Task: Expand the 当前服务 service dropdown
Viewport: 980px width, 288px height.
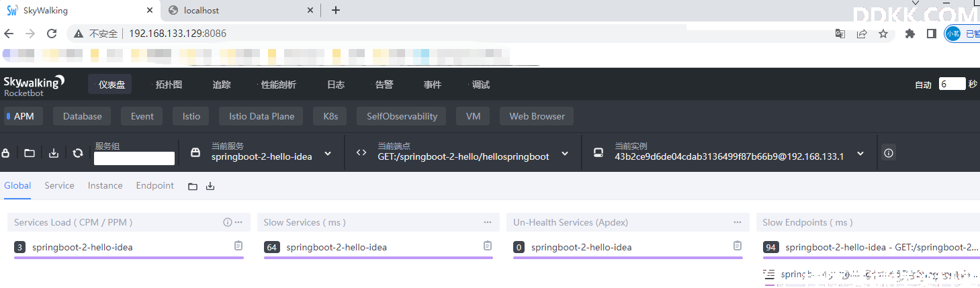Action: pos(328,154)
